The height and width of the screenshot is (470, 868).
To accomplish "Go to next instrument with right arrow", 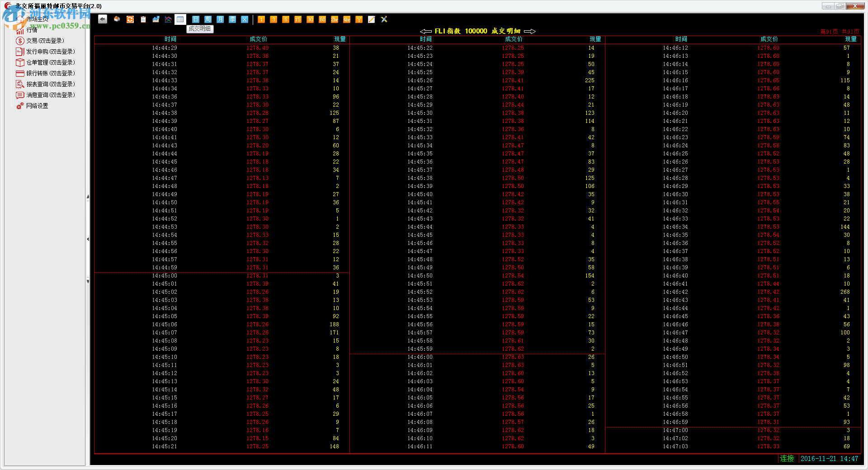I will 530,31.
